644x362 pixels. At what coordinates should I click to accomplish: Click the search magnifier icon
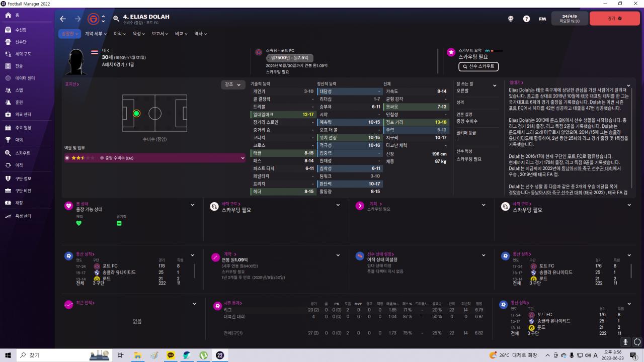[x=116, y=19]
